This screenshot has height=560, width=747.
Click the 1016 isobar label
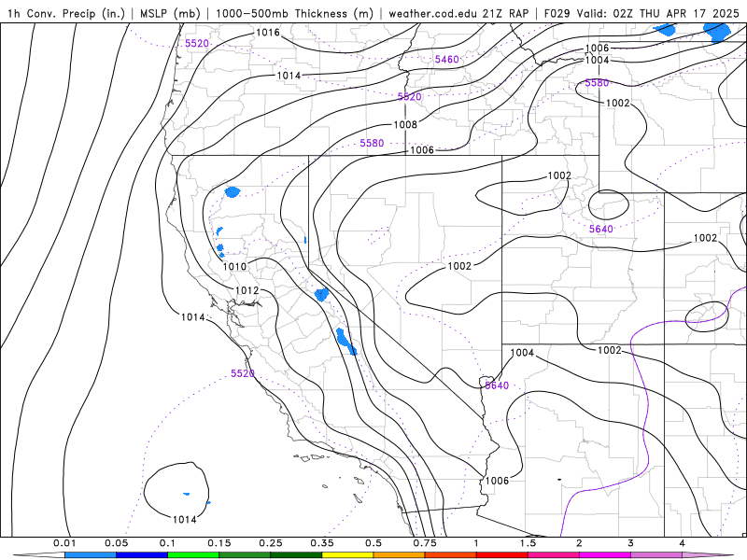click(x=268, y=33)
